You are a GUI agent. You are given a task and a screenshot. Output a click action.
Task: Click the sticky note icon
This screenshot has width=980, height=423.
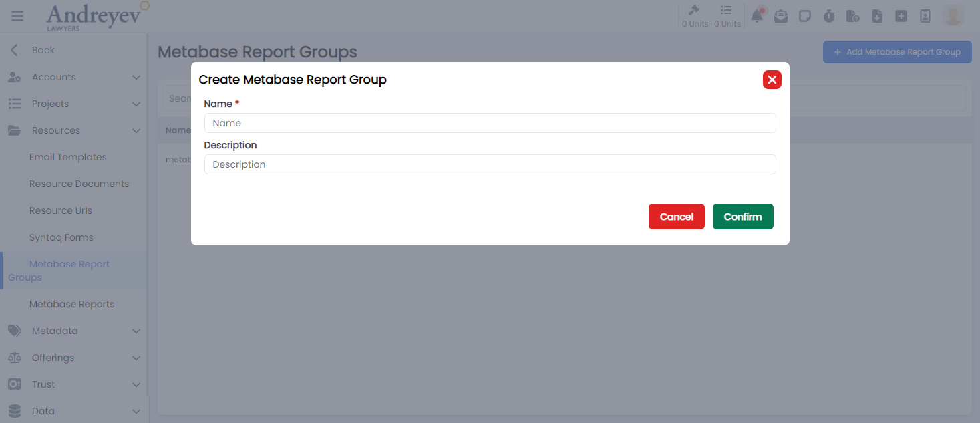805,15
